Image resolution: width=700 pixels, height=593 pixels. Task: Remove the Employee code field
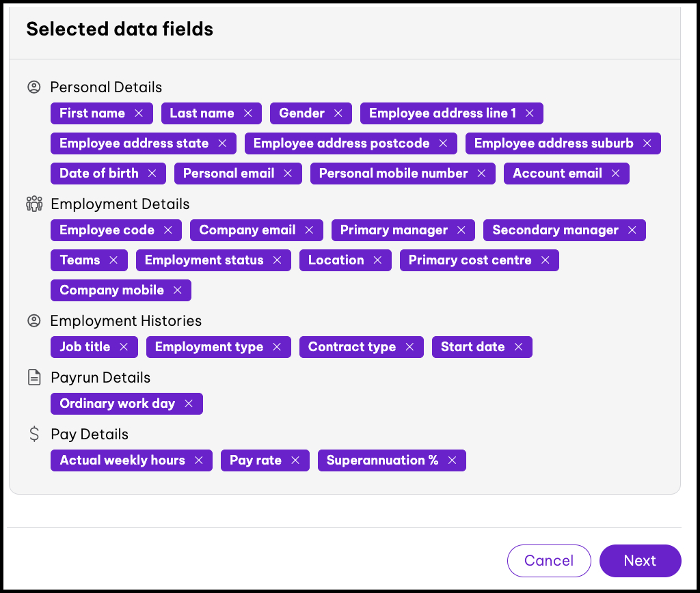pyautogui.click(x=168, y=230)
